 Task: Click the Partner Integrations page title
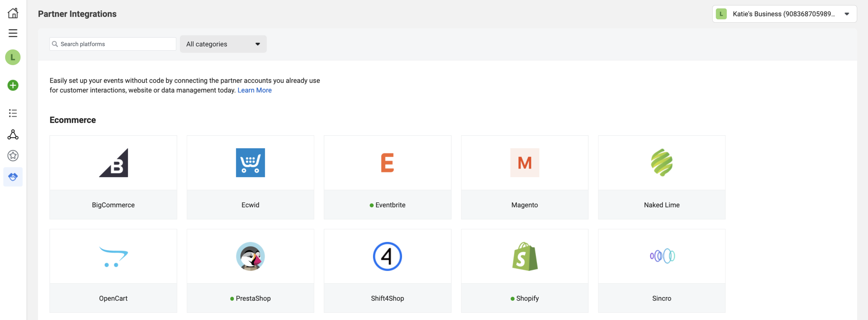click(x=77, y=14)
